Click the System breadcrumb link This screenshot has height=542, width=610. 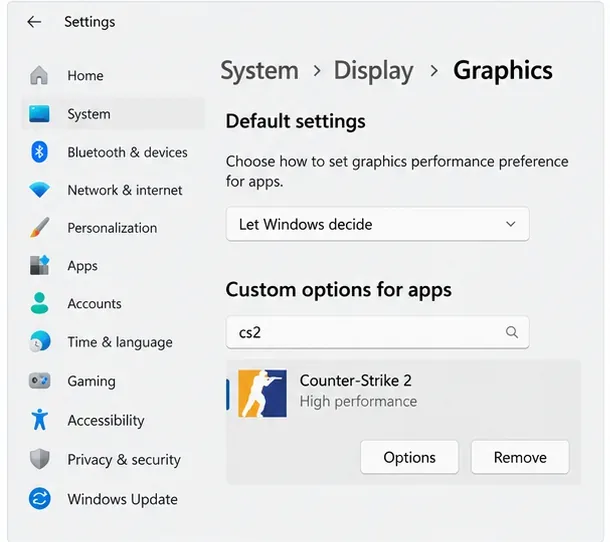(259, 70)
